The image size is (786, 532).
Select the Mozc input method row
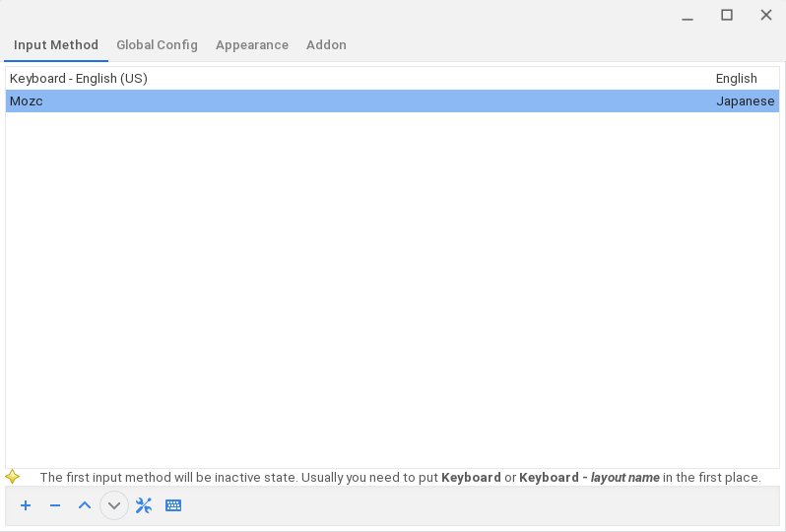click(x=392, y=101)
